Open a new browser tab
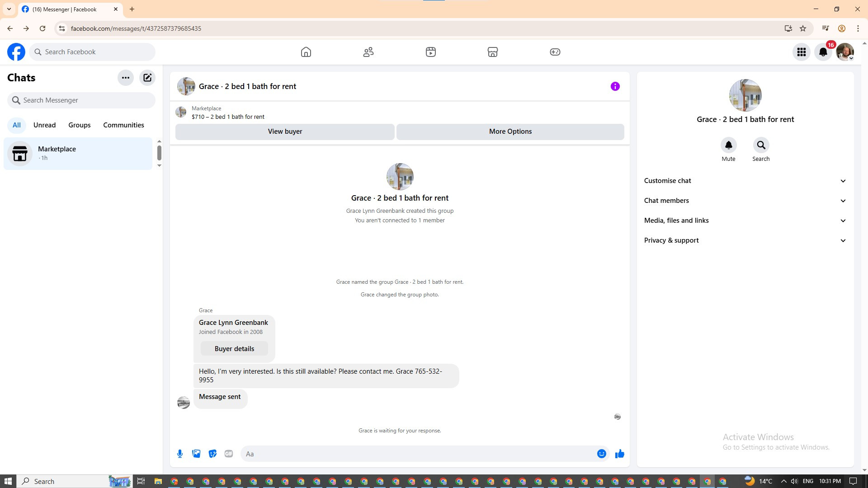The width and height of the screenshot is (868, 488). [x=132, y=9]
